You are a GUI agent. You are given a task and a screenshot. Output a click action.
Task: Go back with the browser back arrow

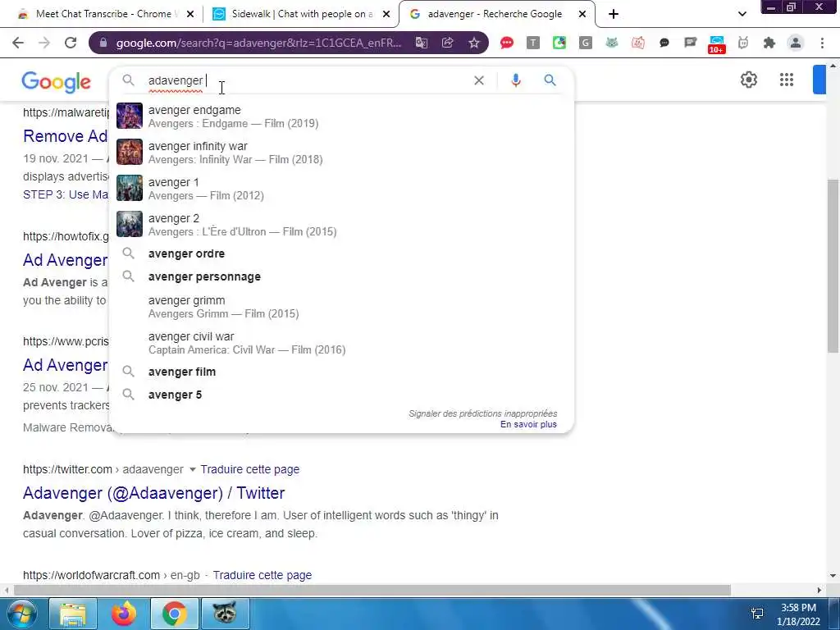(18, 43)
